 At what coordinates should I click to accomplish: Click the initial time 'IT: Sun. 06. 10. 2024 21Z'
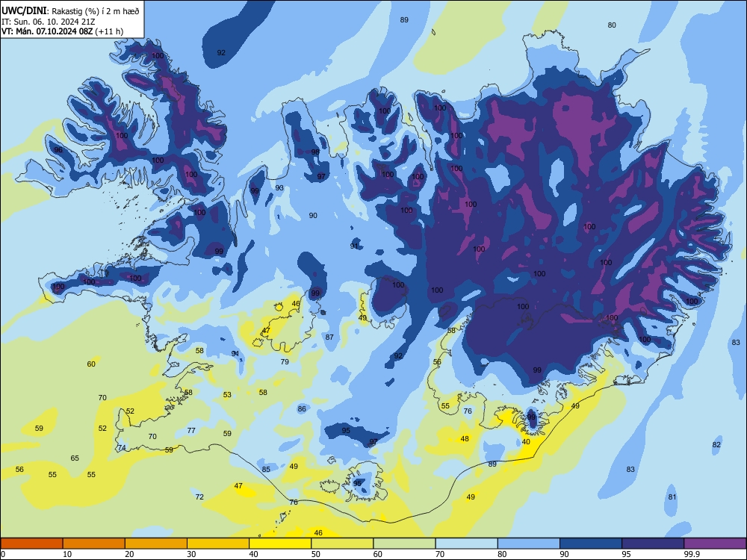click(x=49, y=22)
